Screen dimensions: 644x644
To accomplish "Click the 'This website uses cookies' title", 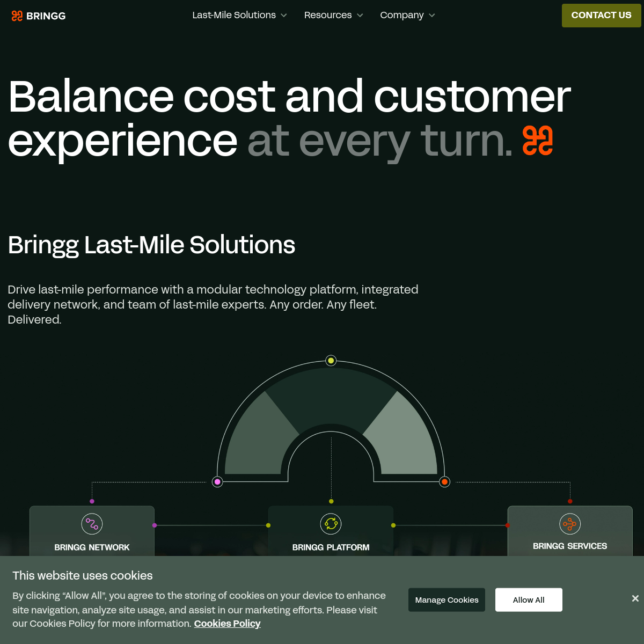I will [x=83, y=575].
